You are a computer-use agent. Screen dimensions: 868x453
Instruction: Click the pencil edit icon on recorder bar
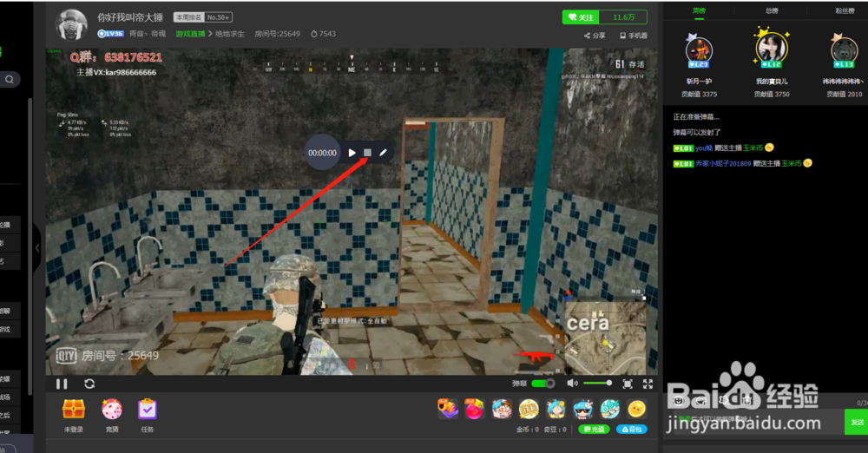[x=383, y=152]
